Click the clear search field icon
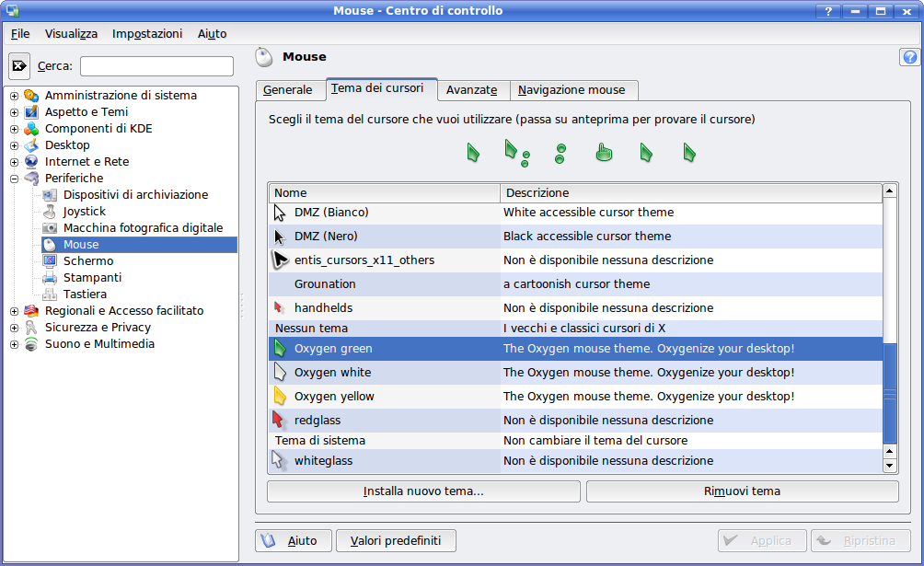This screenshot has height=566, width=924. tap(19, 66)
